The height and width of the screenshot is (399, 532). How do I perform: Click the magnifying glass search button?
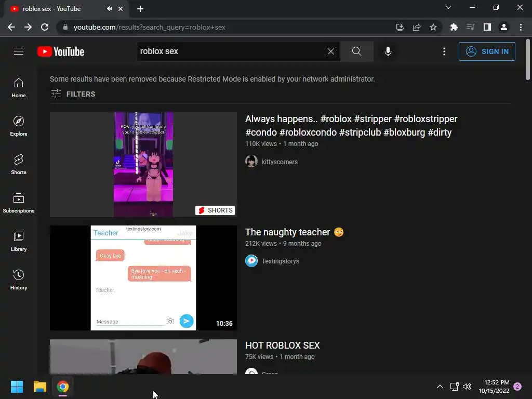(356, 51)
